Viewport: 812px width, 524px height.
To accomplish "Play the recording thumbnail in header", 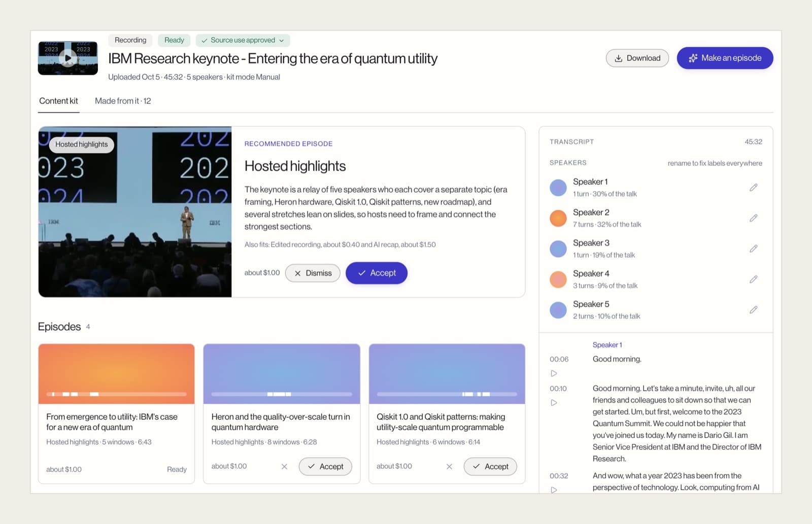I will pyautogui.click(x=68, y=58).
